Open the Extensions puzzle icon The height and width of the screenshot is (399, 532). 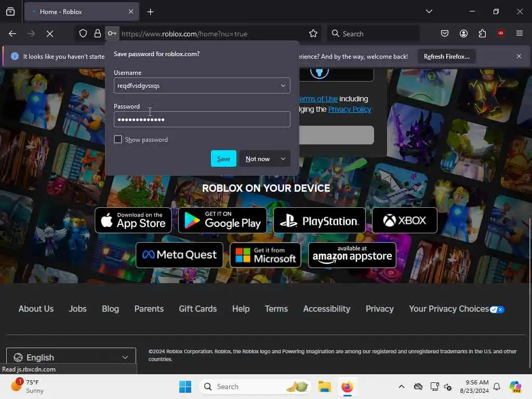[x=482, y=34]
